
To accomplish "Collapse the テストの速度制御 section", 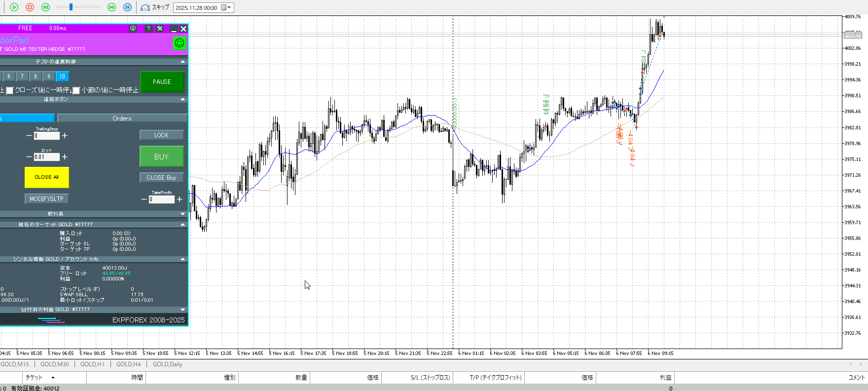I will (183, 62).
